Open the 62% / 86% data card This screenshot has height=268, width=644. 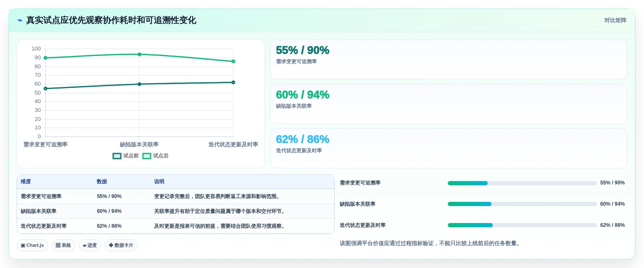[x=449, y=148]
